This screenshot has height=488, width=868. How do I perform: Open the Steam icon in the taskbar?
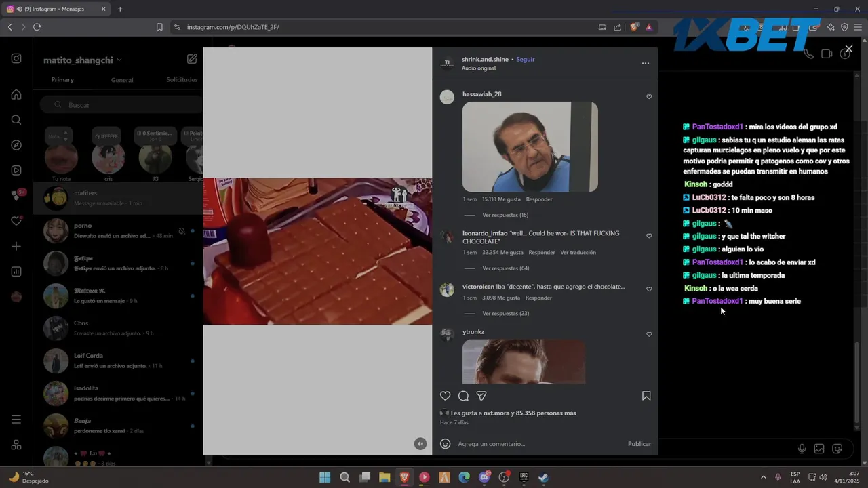click(x=543, y=477)
